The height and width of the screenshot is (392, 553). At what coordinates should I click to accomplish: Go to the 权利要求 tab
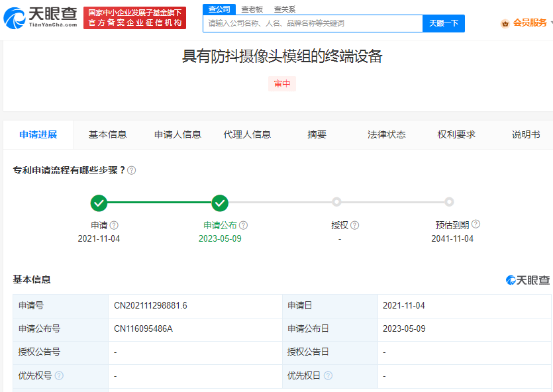click(x=456, y=134)
